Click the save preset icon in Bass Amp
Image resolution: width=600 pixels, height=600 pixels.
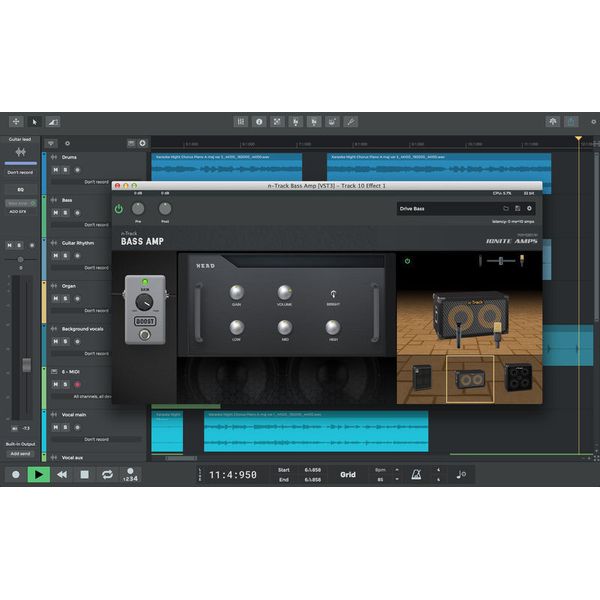(x=517, y=209)
